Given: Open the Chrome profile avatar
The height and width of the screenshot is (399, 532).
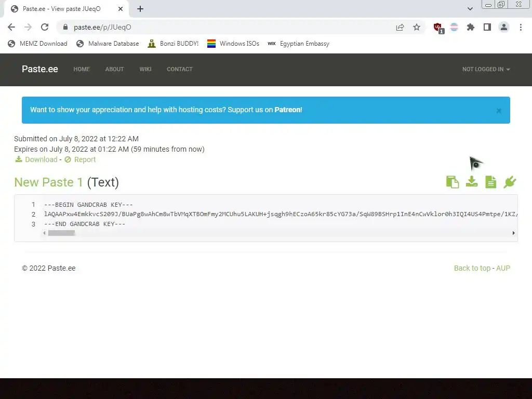Looking at the screenshot, I should pyautogui.click(x=504, y=27).
